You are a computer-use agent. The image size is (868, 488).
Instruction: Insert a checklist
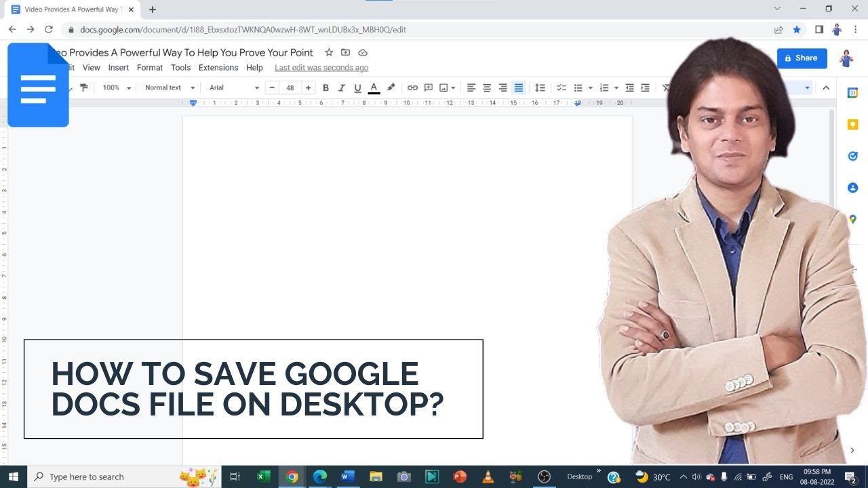pos(561,87)
